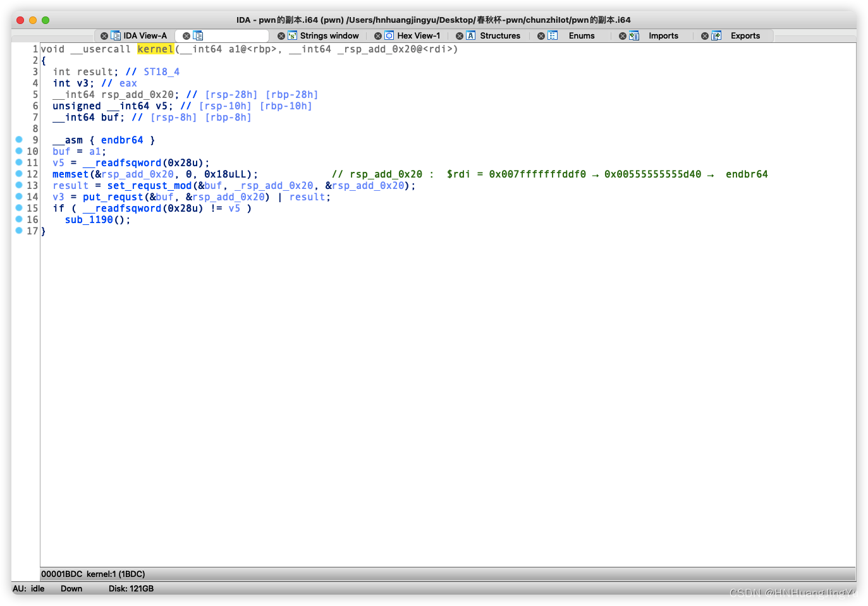The width and height of the screenshot is (868, 606).
Task: Click the Exports tab icon
Action: (x=716, y=36)
